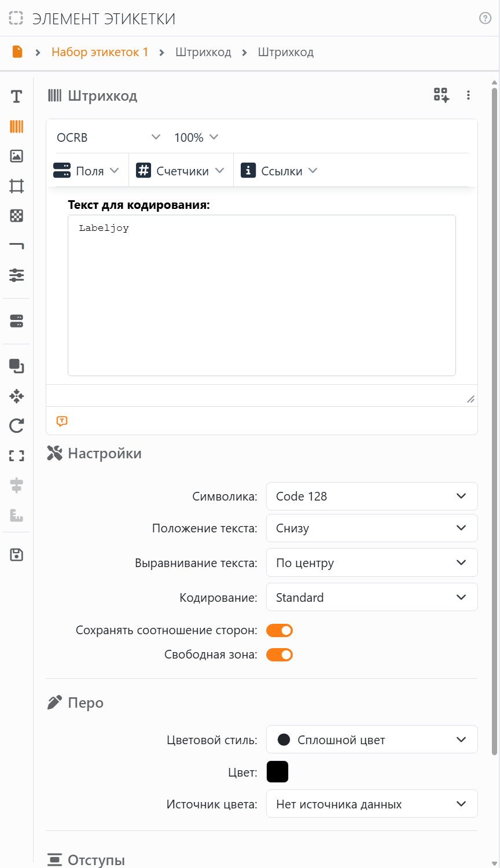
Task: Click the help question mark icon
Action: pyautogui.click(x=485, y=18)
